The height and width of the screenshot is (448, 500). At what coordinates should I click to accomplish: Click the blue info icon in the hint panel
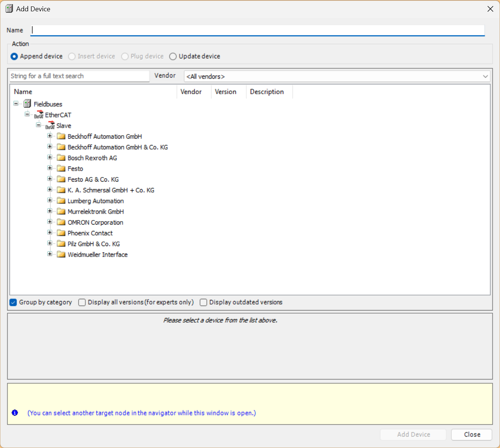coord(15,413)
